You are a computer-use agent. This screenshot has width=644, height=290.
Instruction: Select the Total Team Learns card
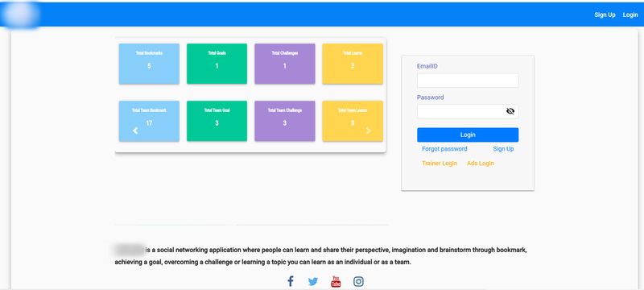353,121
